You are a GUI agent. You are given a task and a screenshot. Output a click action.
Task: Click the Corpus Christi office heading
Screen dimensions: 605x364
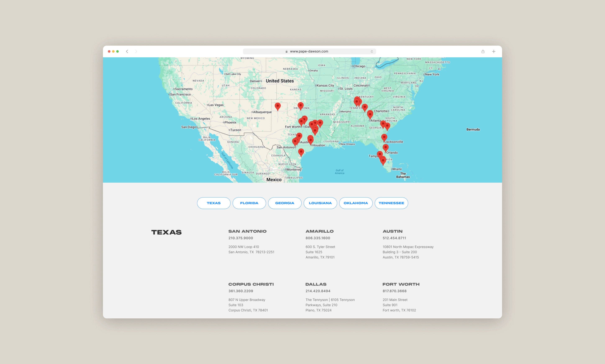coord(251,284)
